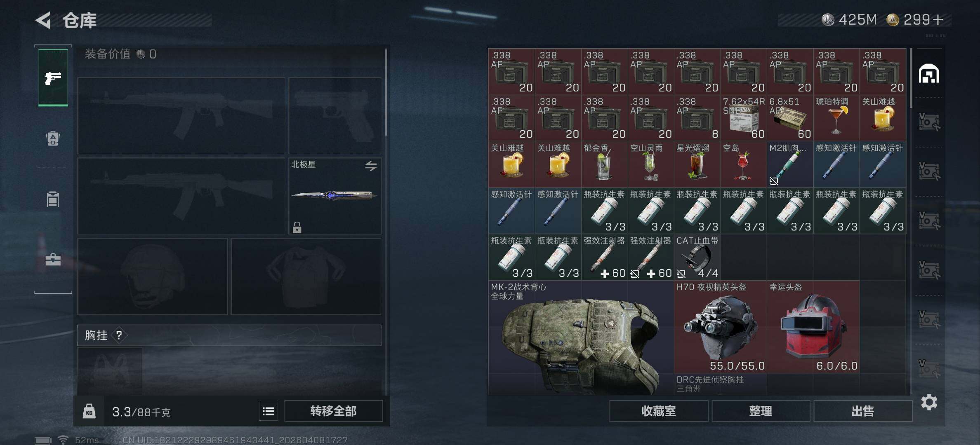The image size is (980, 445).
Task: Swap the 北极星 knife with the arrows icon
Action: tap(371, 166)
